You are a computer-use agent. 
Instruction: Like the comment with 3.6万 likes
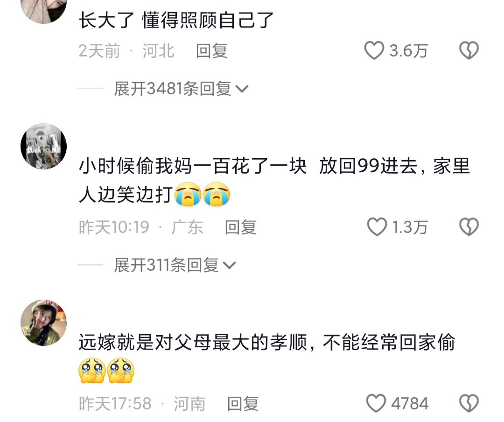pyautogui.click(x=374, y=50)
